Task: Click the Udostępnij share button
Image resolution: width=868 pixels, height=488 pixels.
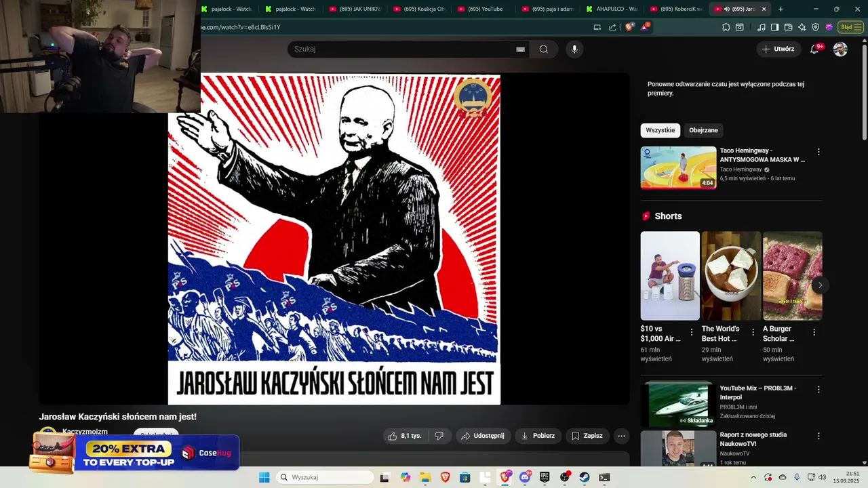Action: click(x=483, y=436)
